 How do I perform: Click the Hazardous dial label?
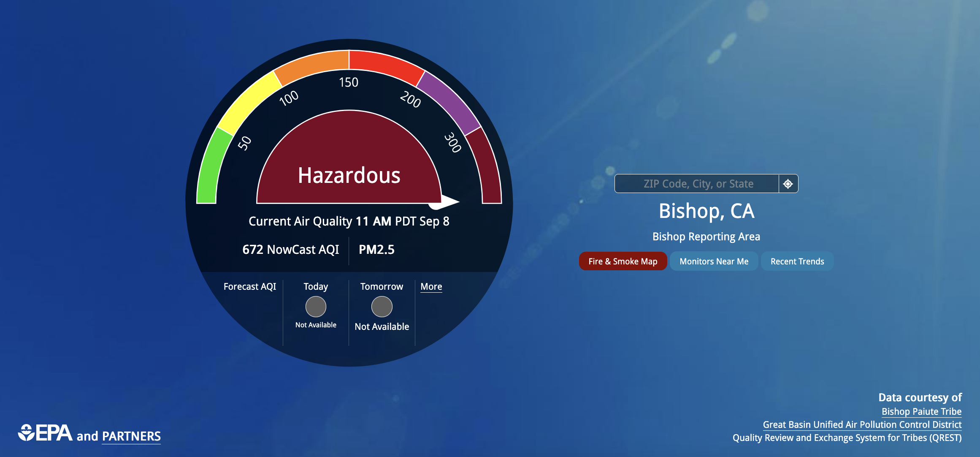point(349,175)
